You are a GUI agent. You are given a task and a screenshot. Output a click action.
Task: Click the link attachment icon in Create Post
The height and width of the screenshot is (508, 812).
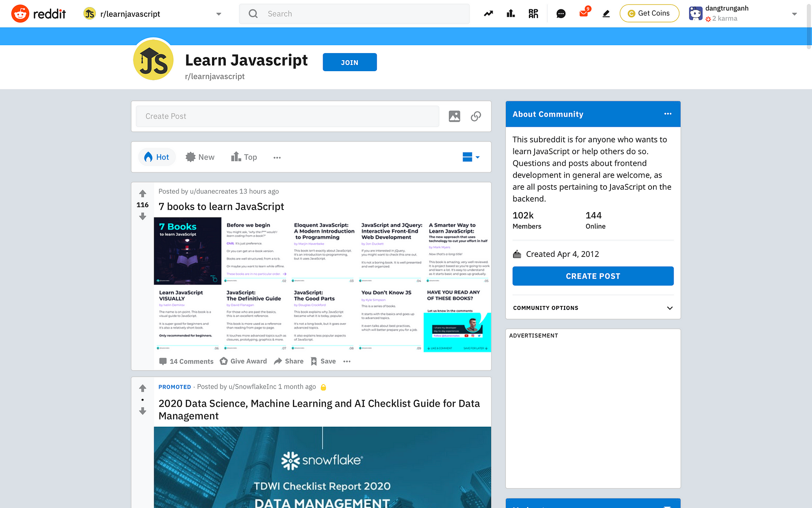476,116
